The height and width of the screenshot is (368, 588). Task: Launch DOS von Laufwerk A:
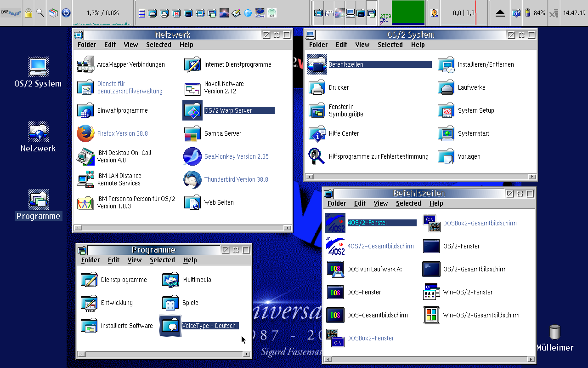[x=335, y=269]
